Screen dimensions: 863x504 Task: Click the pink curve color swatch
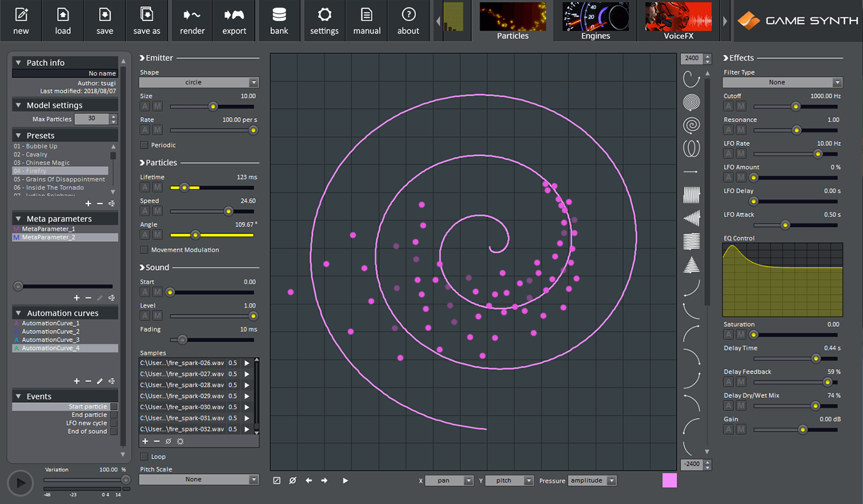tap(670, 480)
